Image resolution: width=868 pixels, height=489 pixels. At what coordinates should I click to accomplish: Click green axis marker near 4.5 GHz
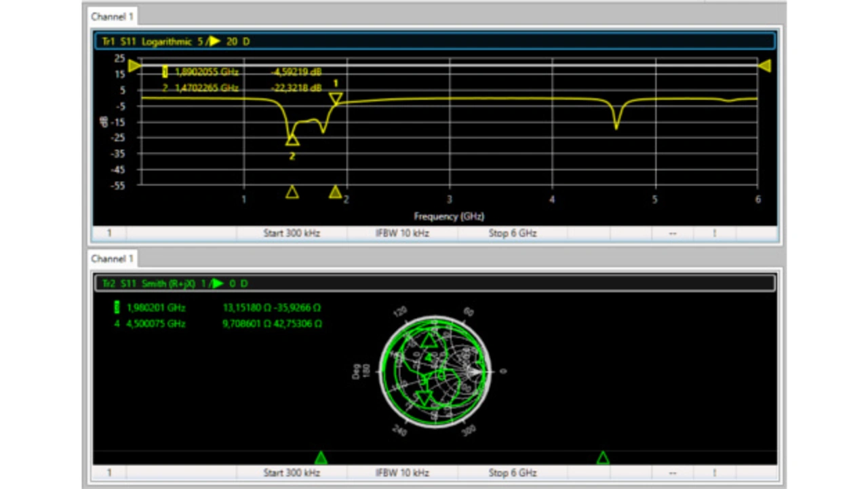tap(603, 458)
